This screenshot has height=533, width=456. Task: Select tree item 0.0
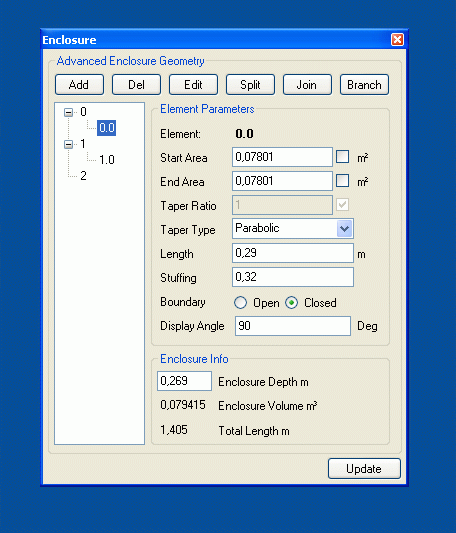click(x=106, y=128)
